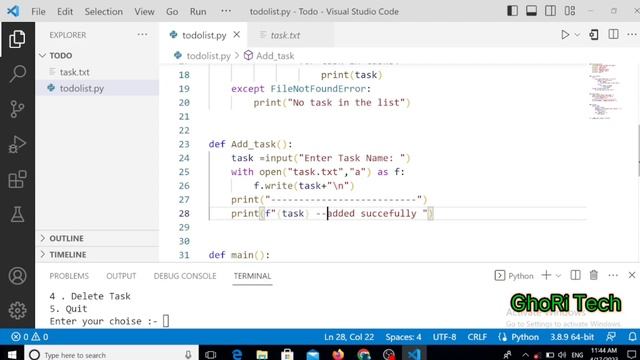Show more menus via title bar ellipsis

coord(226,11)
